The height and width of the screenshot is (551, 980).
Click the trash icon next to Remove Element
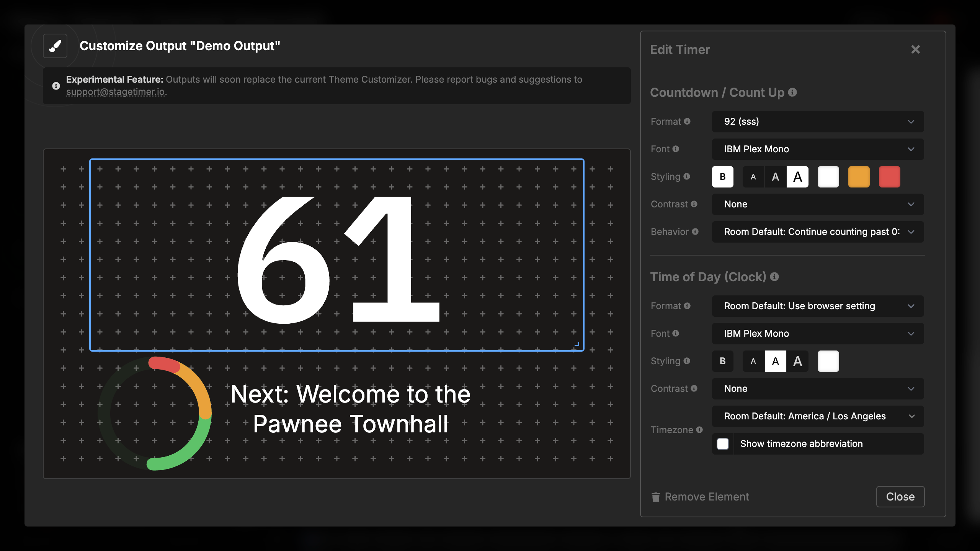(x=656, y=497)
